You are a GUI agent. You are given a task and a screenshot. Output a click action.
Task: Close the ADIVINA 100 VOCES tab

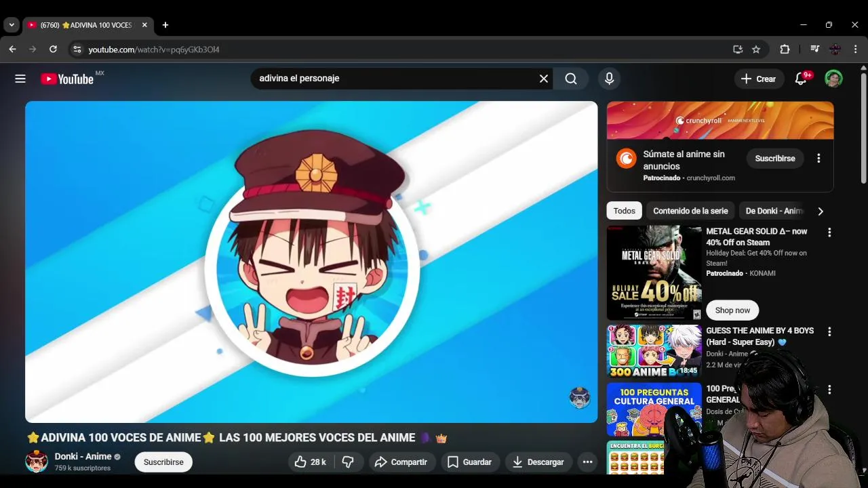[x=144, y=25]
